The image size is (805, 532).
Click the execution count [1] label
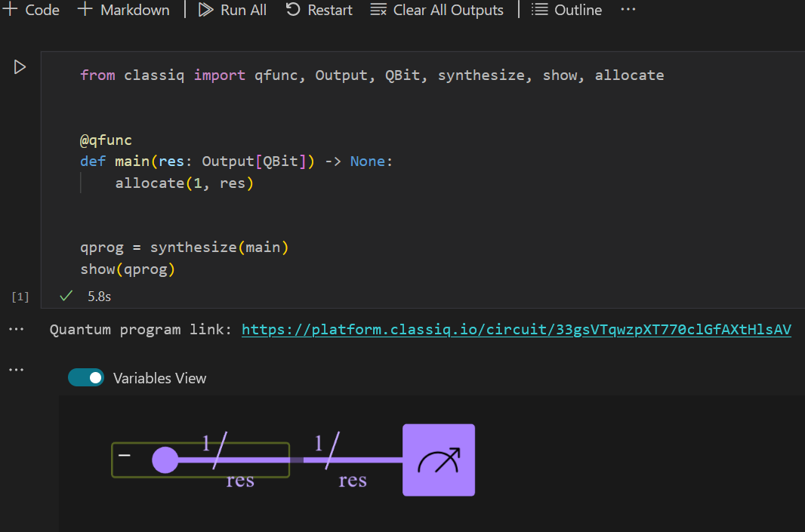click(20, 297)
